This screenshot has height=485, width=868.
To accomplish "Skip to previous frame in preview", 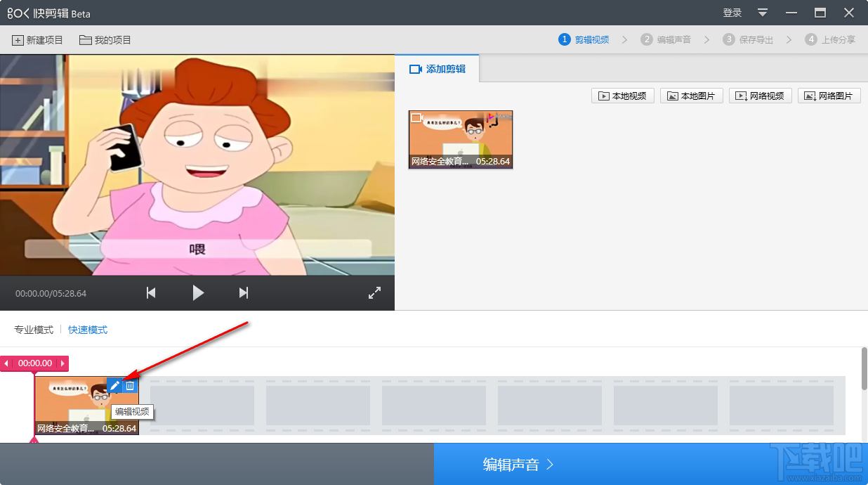I will tap(151, 293).
